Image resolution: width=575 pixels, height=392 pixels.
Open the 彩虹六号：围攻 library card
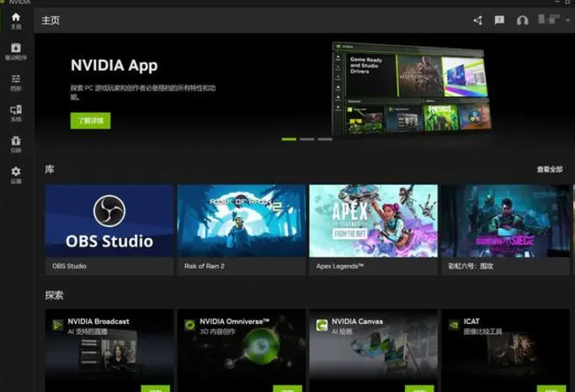point(506,230)
